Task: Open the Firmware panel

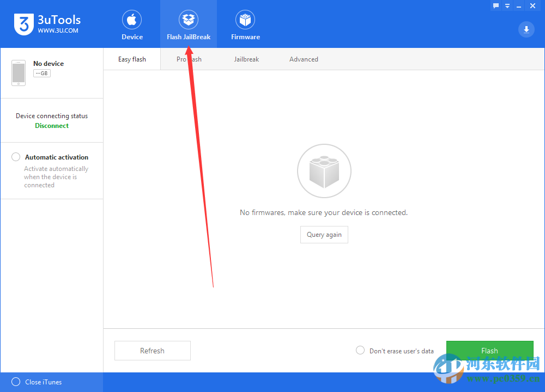Action: point(245,24)
